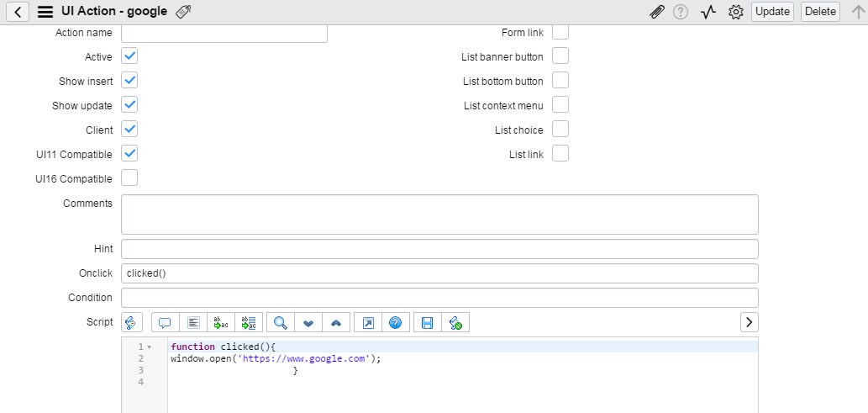This screenshot has height=413, width=868.
Task: Click inside the Comments text area
Action: coord(439,214)
